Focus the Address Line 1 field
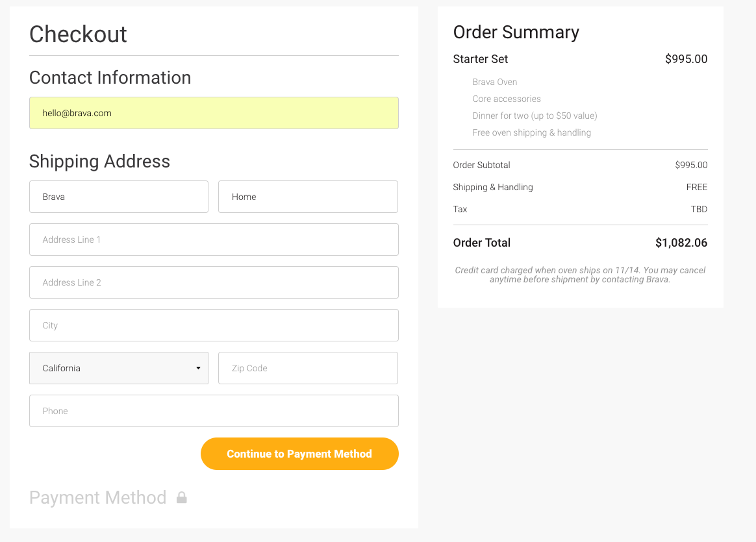Image resolution: width=756 pixels, height=542 pixels. (214, 240)
